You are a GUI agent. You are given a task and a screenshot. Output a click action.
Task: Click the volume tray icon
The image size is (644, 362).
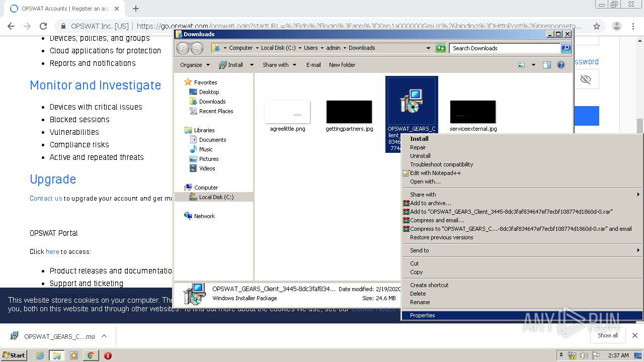[x=584, y=355]
